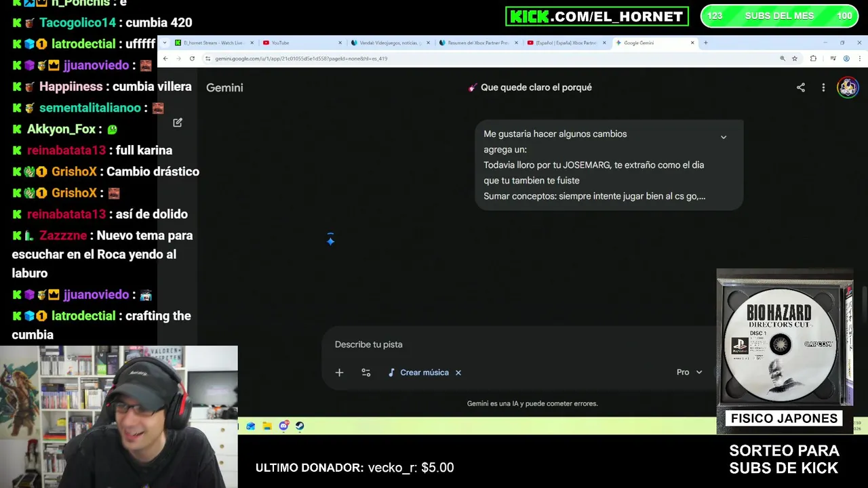This screenshot has width=868, height=488.
Task: Click the chat message 'full karina'
Action: pos(144,150)
